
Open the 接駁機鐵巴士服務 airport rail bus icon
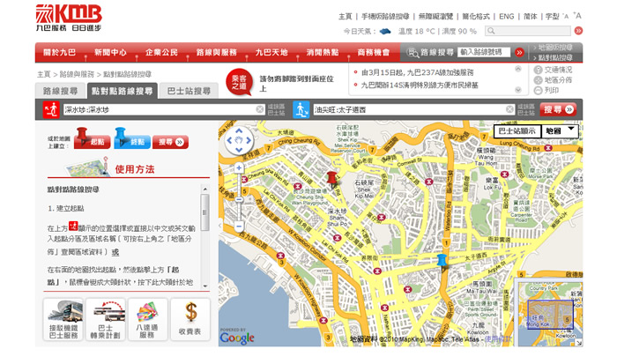click(x=63, y=320)
